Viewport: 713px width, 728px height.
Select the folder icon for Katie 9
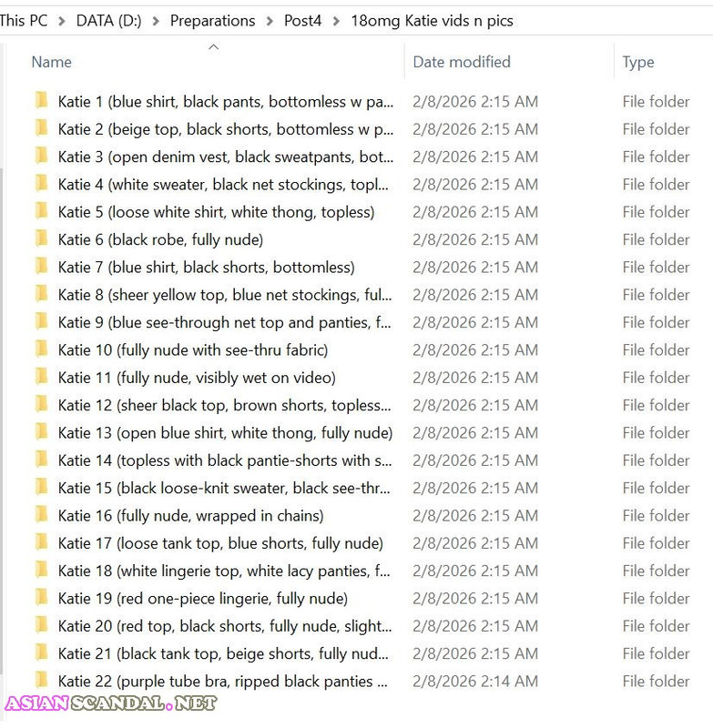click(x=41, y=321)
